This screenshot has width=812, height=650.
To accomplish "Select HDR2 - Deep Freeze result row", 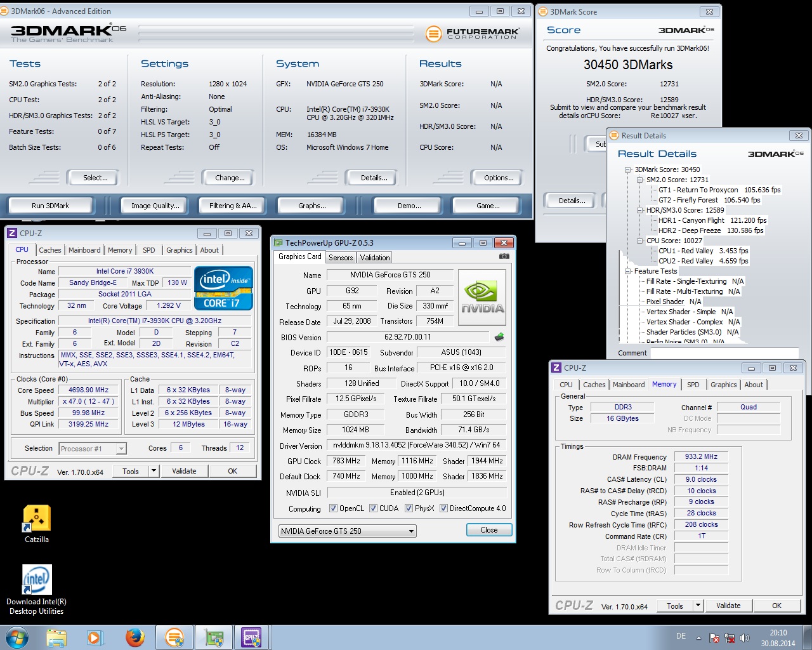I will pos(711,230).
